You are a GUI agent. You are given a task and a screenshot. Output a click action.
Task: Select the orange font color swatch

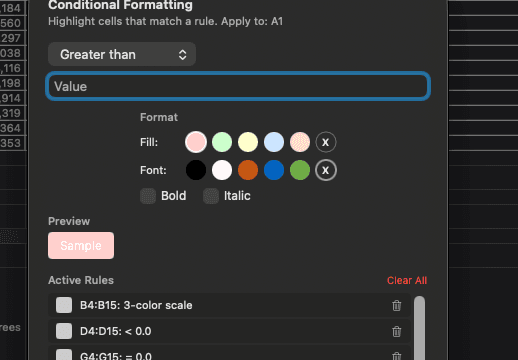pos(248,170)
